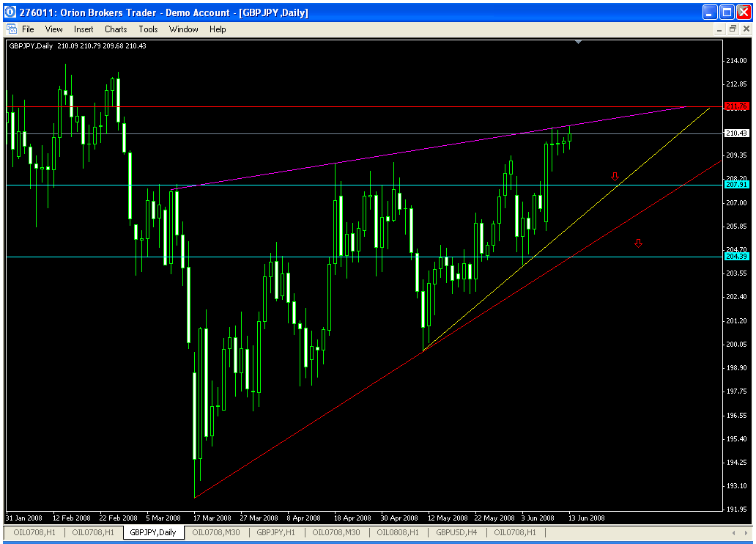Screen dimensions: 756x544
Task: Minimize the inner chart window
Action: (719, 29)
